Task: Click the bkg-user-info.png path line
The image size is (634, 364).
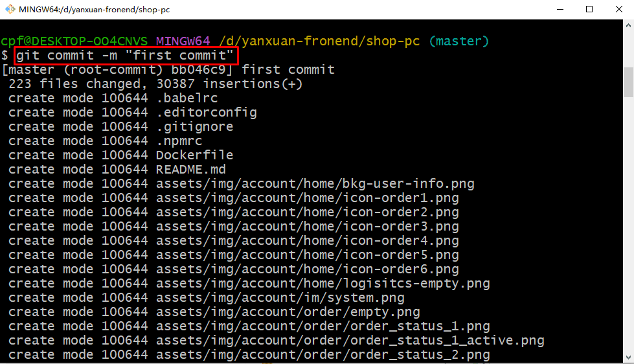Action: (241, 183)
